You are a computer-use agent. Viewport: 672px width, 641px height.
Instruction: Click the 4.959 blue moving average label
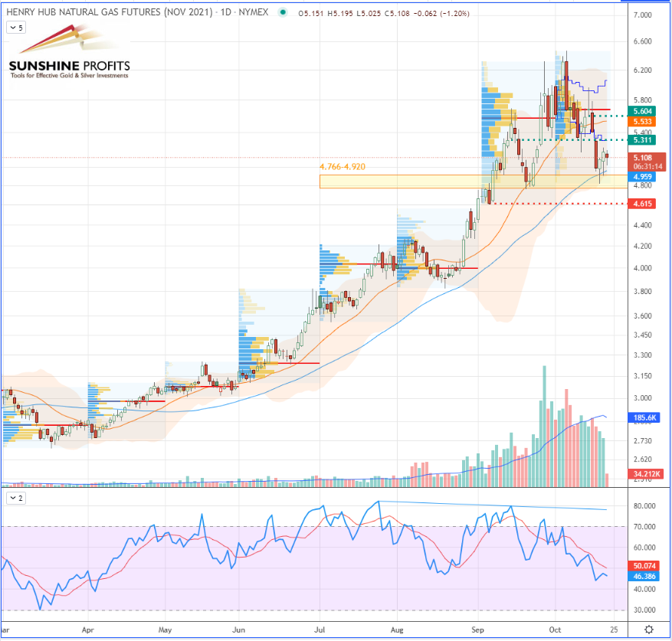coord(642,177)
